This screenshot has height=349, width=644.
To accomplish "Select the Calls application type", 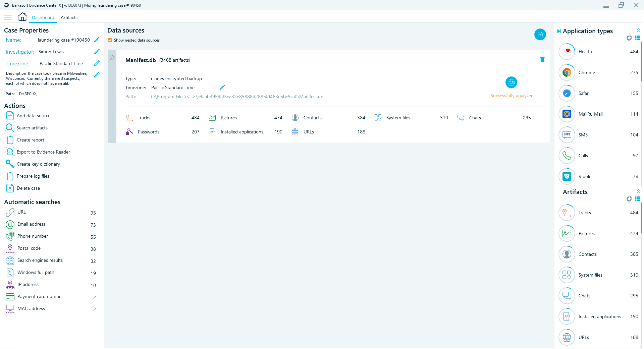I will click(x=599, y=156).
